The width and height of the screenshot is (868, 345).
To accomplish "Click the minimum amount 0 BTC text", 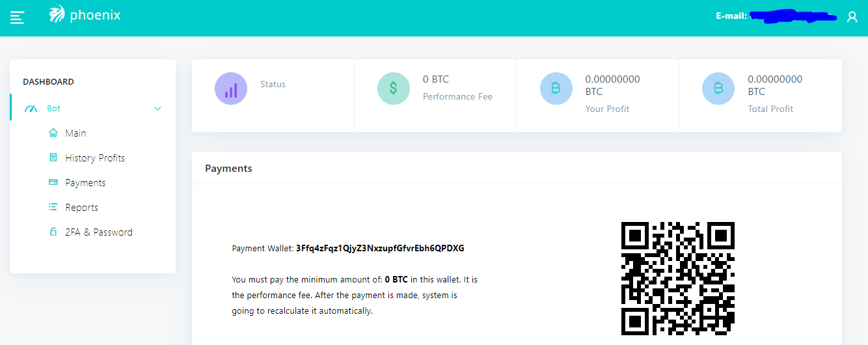I will click(x=396, y=279).
